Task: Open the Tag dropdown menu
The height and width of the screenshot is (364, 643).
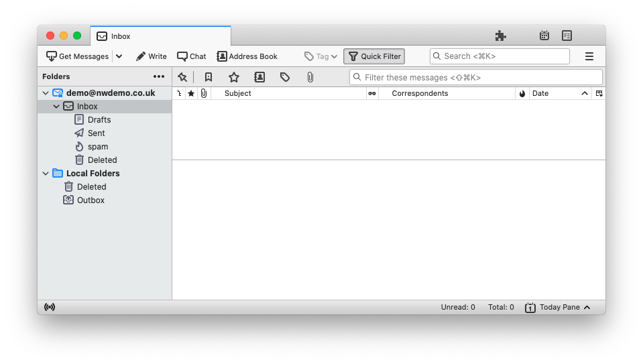Action: click(x=321, y=56)
